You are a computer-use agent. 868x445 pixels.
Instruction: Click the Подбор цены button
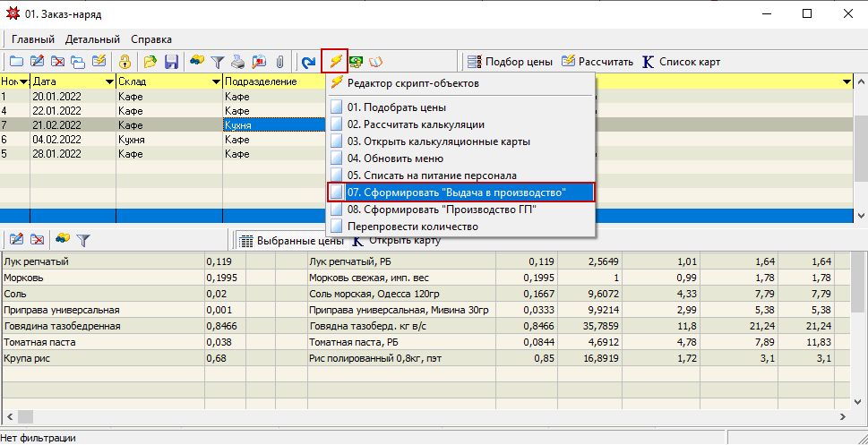point(509,62)
